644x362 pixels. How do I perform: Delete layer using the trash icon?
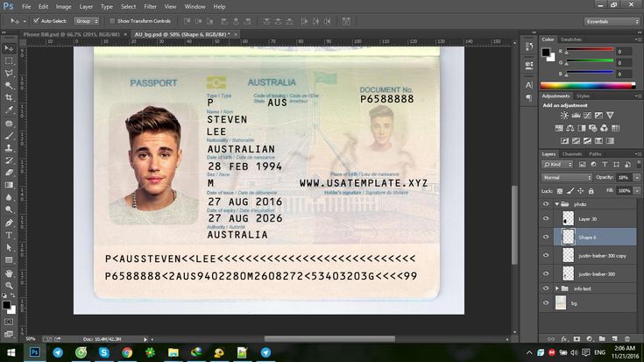coord(626,339)
